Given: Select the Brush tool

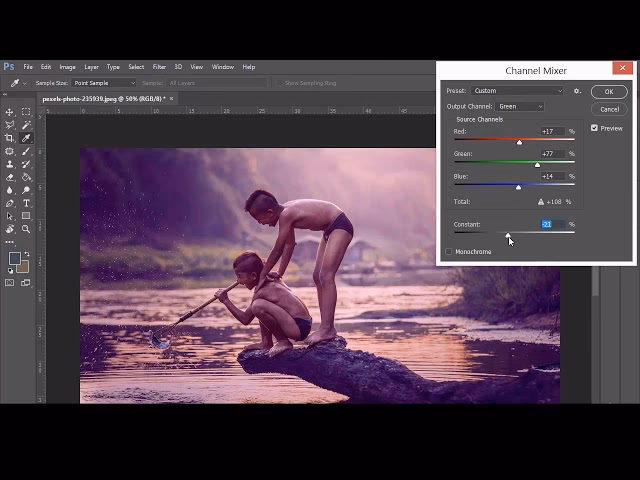Looking at the screenshot, I should (x=26, y=151).
